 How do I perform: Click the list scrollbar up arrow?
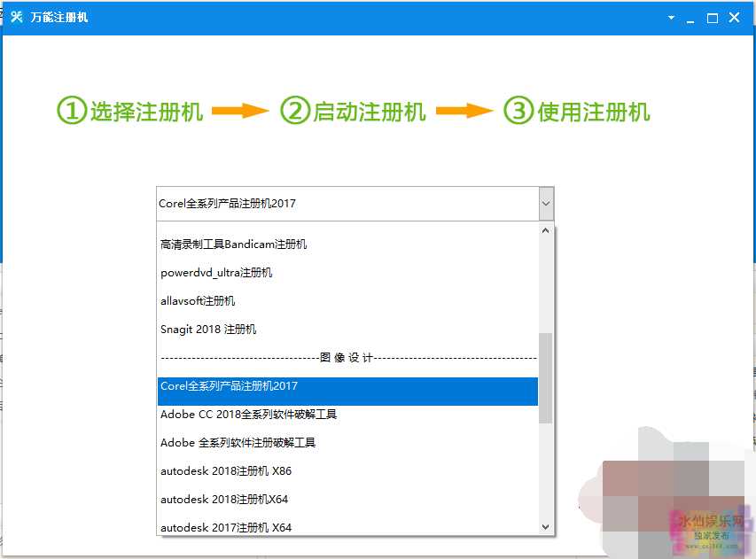pos(545,231)
